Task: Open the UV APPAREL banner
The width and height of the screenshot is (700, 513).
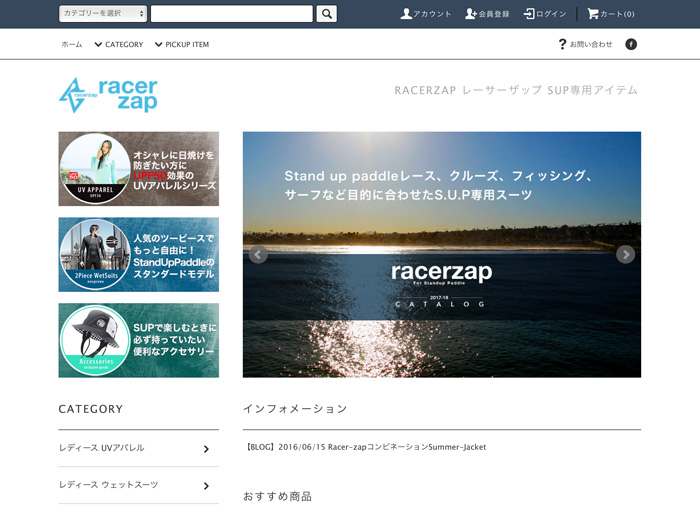Action: [x=138, y=169]
